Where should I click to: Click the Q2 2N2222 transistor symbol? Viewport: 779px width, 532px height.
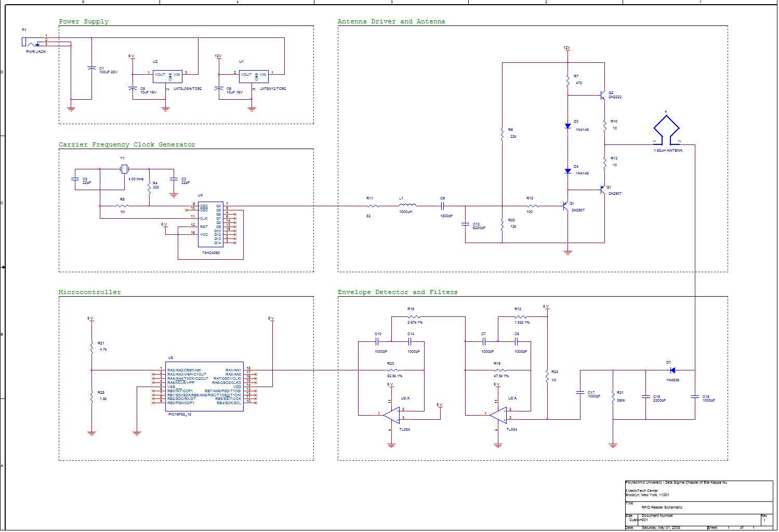point(602,96)
